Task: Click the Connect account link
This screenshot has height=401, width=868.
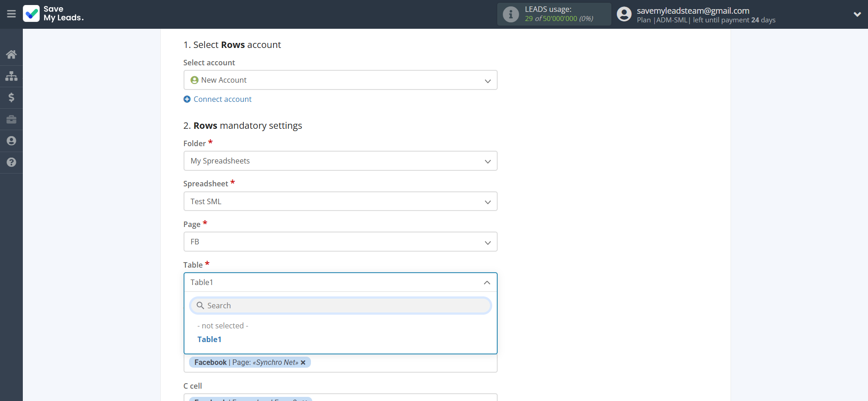Action: 222,99
